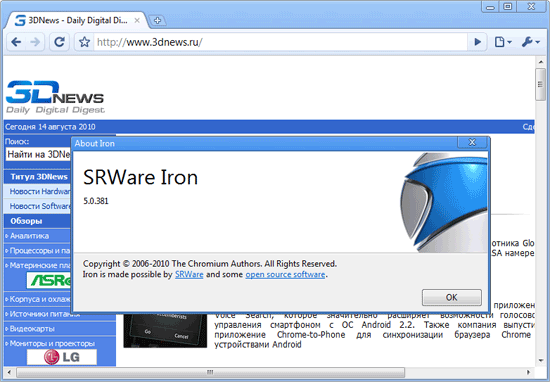Minimize the Iron browser window
The height and width of the screenshot is (382, 550).
coord(490,7)
